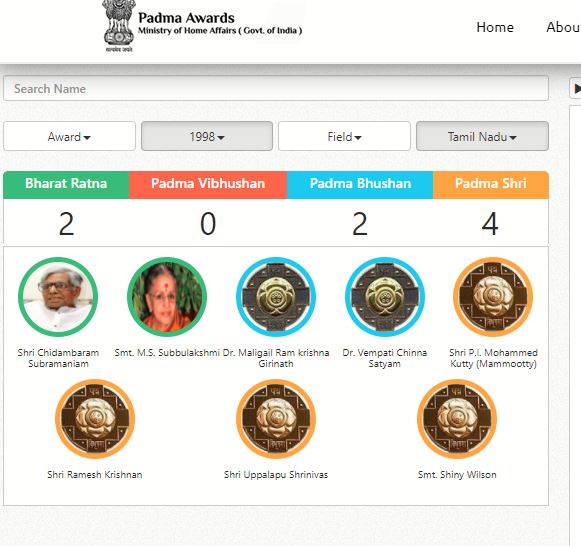Switch to the Padma Bhushan tab
The height and width of the screenshot is (546, 581).
click(x=360, y=184)
